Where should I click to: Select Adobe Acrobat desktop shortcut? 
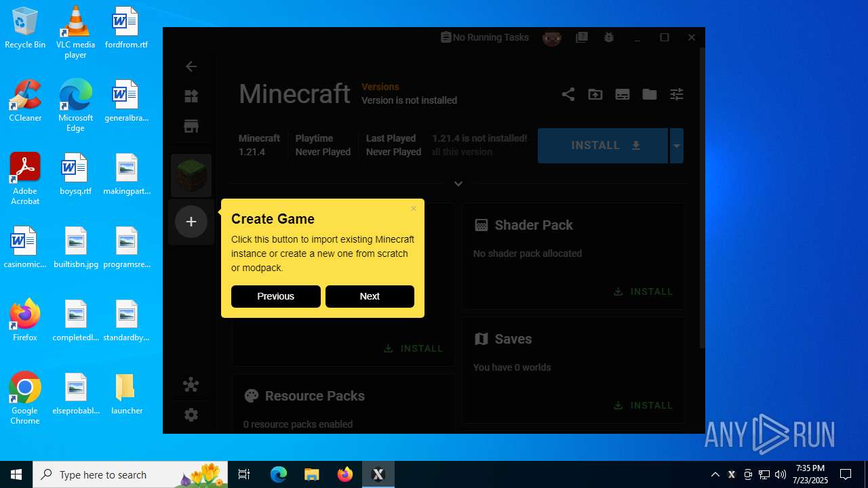(25, 178)
